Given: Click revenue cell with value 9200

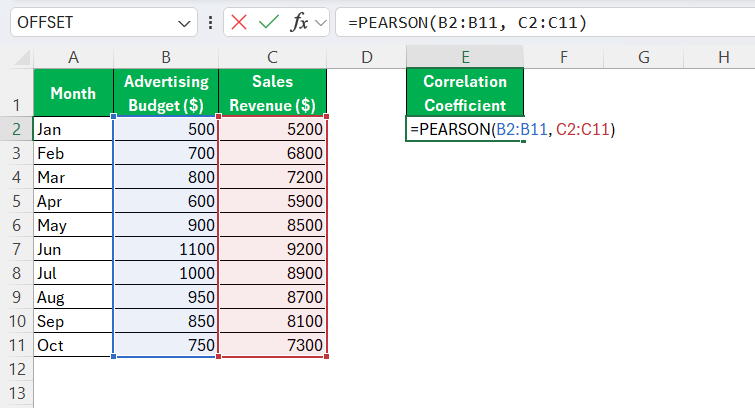Looking at the screenshot, I should 273,249.
